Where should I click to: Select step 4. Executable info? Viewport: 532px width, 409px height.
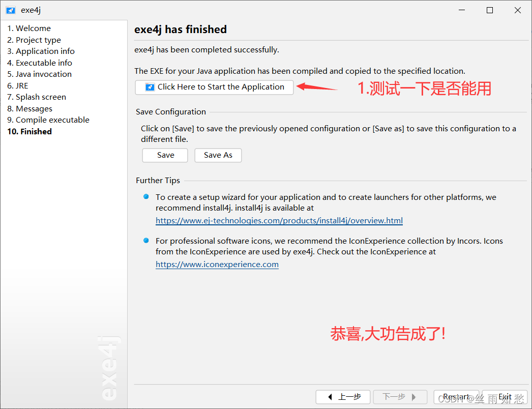(x=39, y=63)
